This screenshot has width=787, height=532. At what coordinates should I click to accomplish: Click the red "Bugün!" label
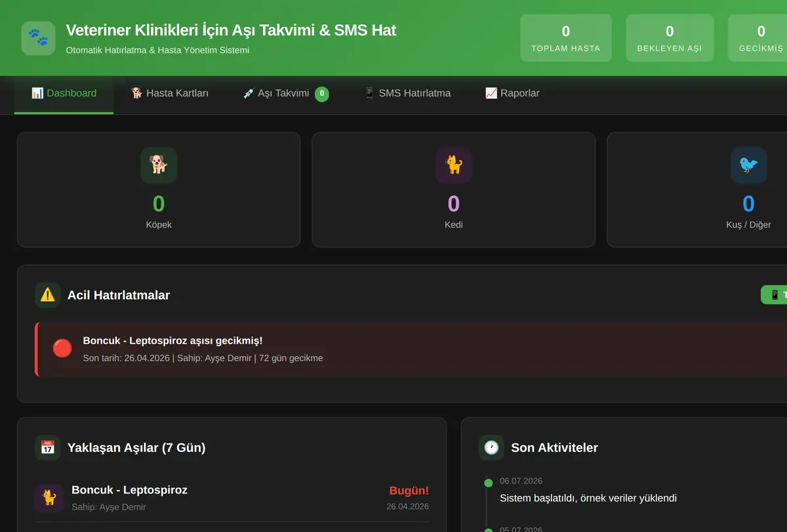point(409,491)
